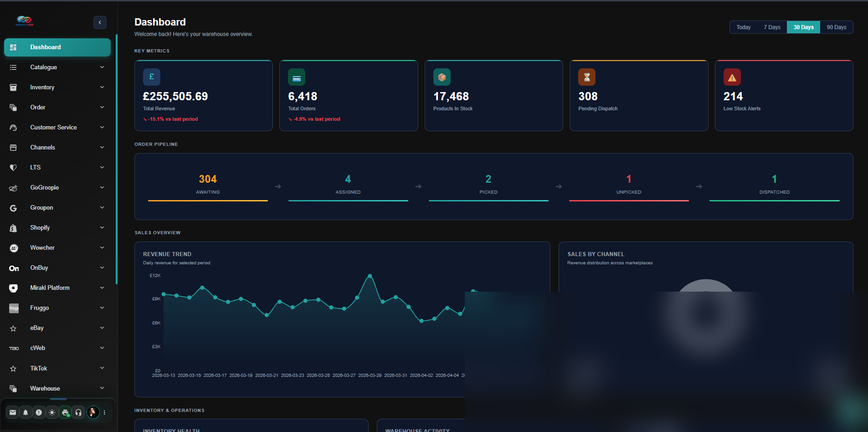Collapse the sidebar with the arrow button
The image size is (868, 432).
click(100, 22)
